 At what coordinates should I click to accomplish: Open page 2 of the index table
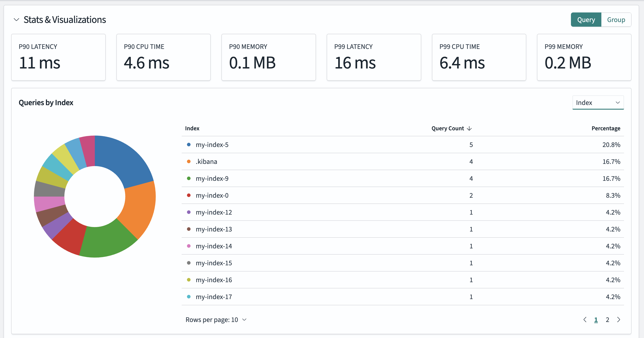(x=608, y=320)
